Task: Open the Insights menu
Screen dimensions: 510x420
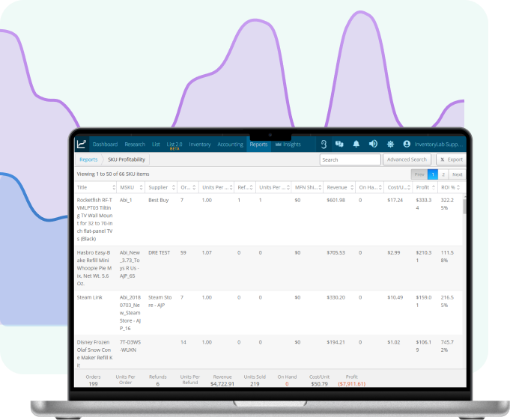Action: click(x=288, y=144)
